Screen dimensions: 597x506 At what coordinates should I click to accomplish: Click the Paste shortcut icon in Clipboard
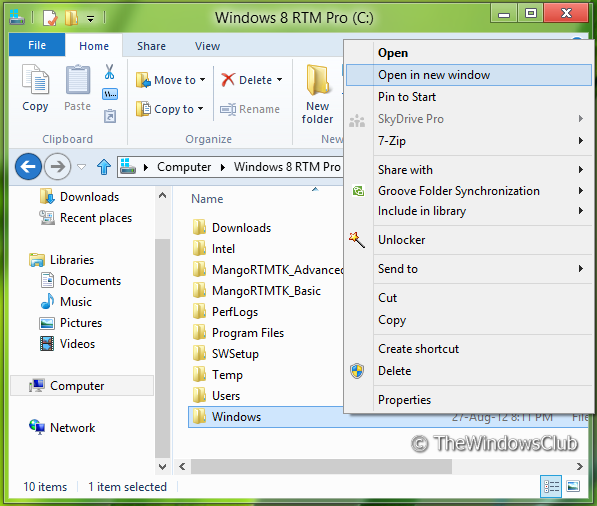click(x=110, y=116)
